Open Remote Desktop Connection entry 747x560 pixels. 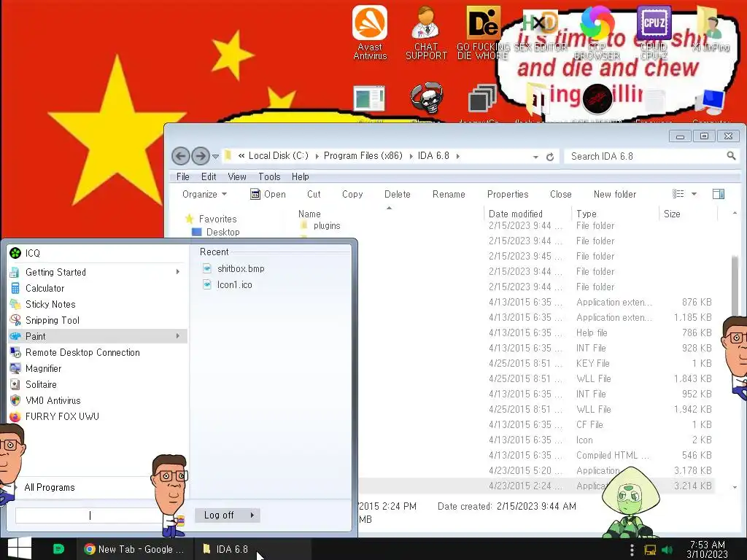tap(98, 352)
